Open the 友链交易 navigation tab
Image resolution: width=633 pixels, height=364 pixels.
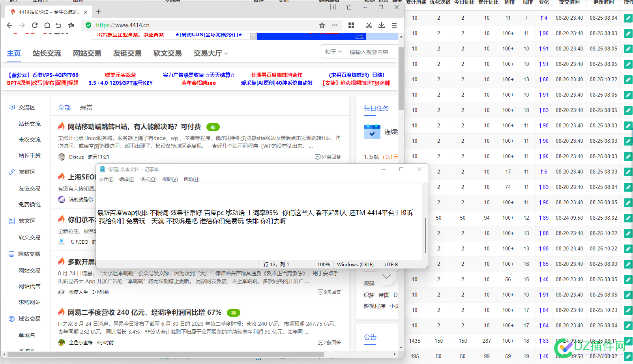click(127, 53)
